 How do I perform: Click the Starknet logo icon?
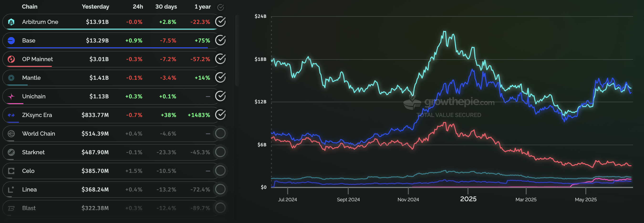point(11,152)
